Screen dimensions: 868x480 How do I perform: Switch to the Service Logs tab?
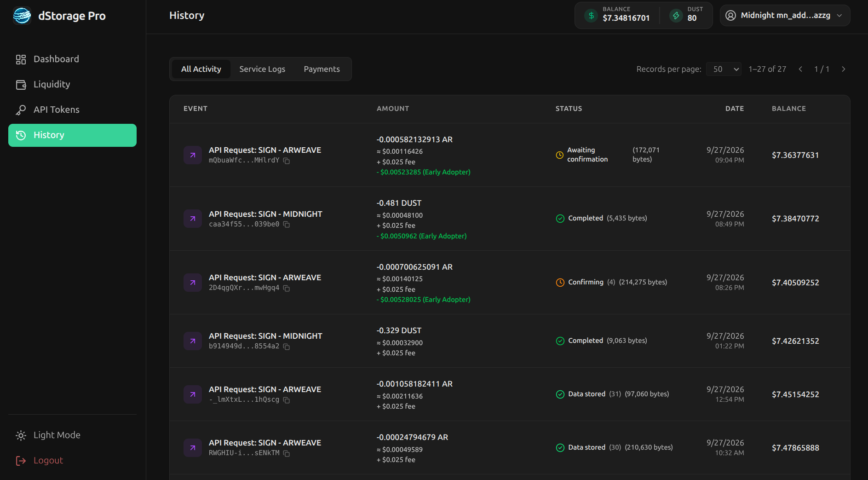coord(262,69)
